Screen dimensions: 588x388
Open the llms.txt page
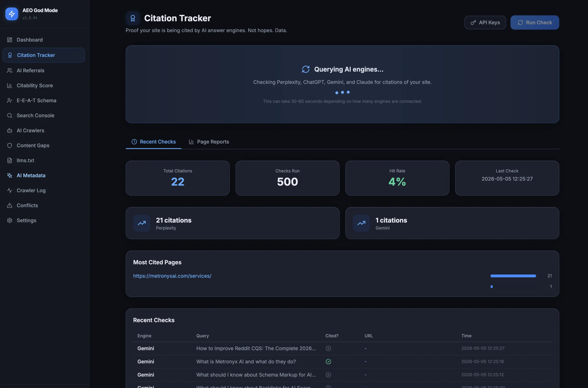point(43,160)
